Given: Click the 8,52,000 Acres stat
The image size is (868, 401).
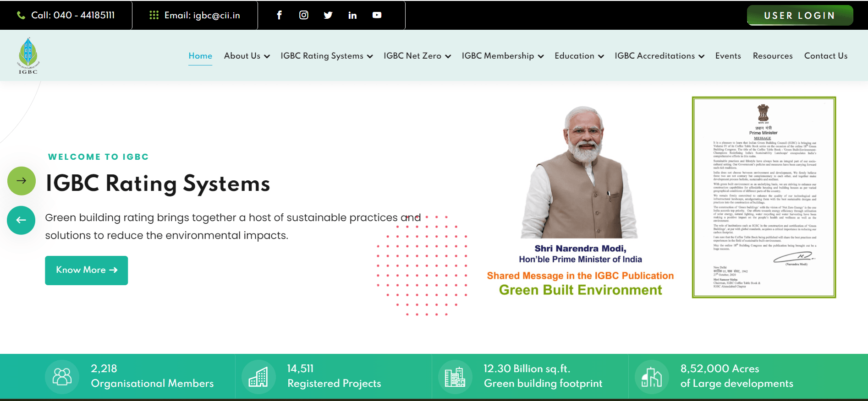Looking at the screenshot, I should [x=736, y=376].
